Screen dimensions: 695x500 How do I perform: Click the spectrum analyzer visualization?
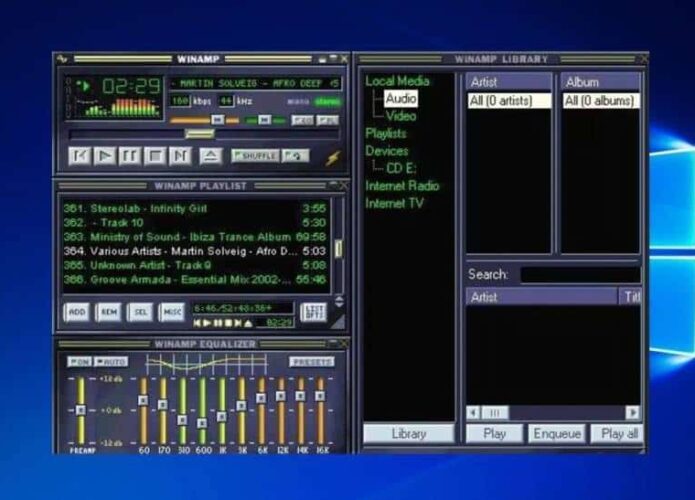tap(117, 107)
